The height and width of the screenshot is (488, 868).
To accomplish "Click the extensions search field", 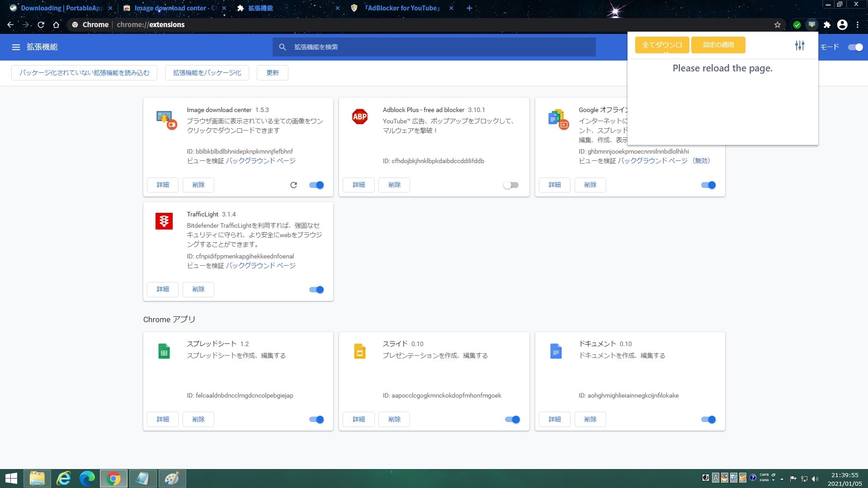I will pos(434,47).
